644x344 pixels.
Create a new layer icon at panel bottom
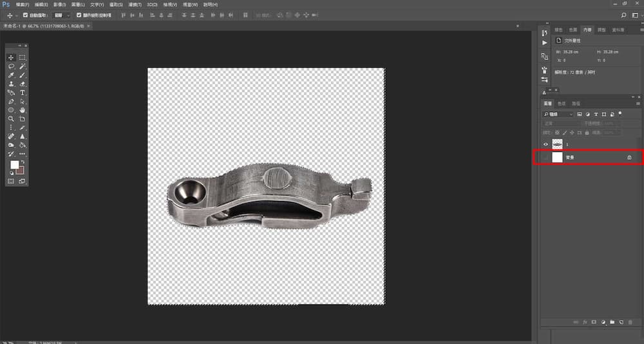(x=621, y=323)
